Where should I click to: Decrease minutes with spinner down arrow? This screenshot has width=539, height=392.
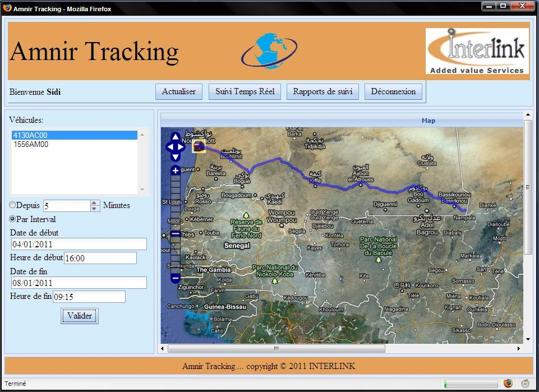point(95,209)
